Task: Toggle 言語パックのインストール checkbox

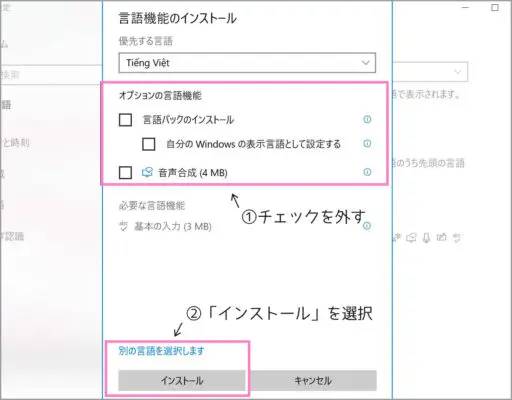Action: 125,120
